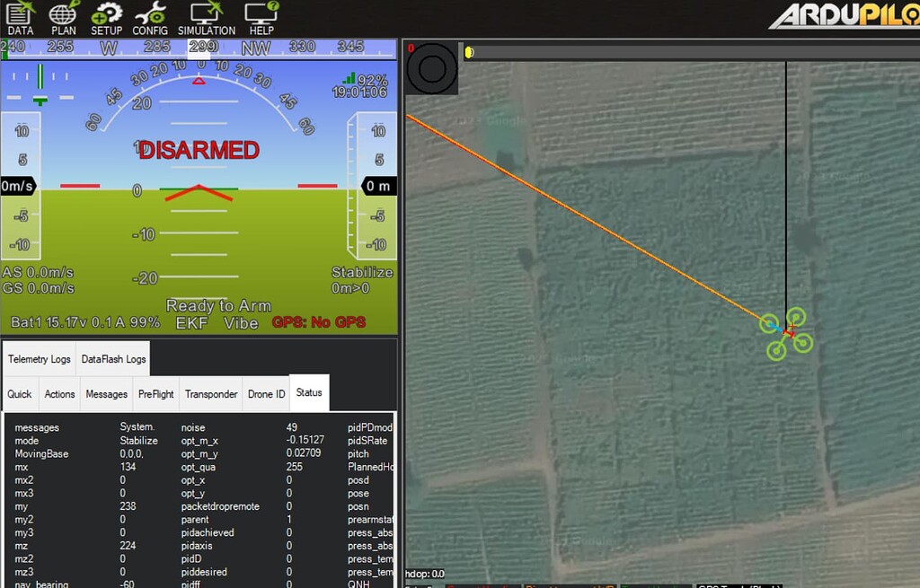The image size is (920, 588).
Task: Switch to the PreFlight tab
Action: (155, 393)
